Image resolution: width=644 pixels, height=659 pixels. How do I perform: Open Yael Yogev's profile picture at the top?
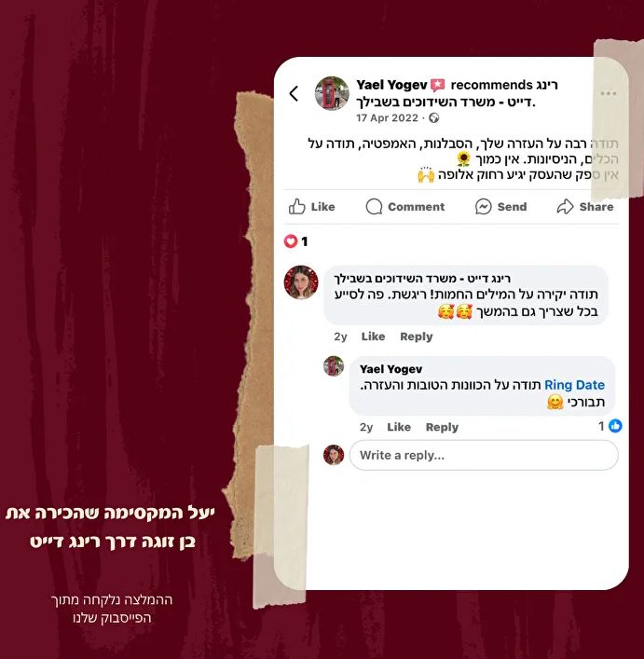click(x=332, y=93)
